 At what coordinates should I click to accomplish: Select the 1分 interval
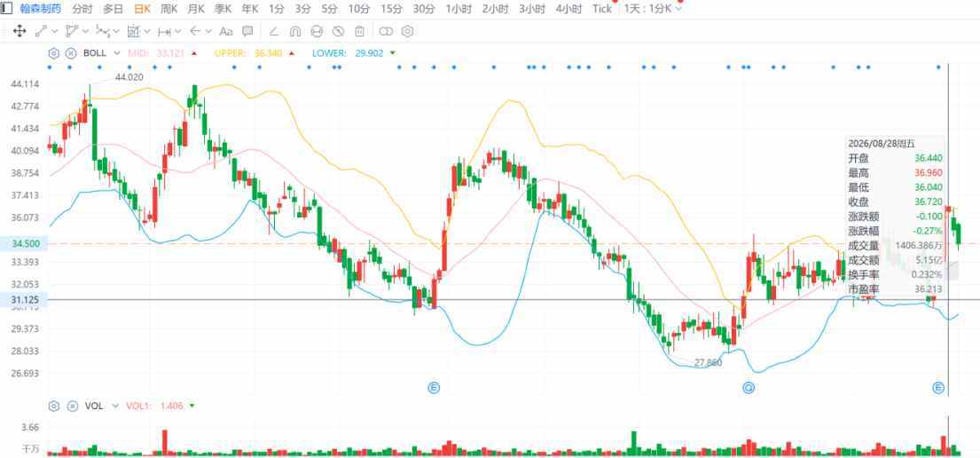(277, 9)
